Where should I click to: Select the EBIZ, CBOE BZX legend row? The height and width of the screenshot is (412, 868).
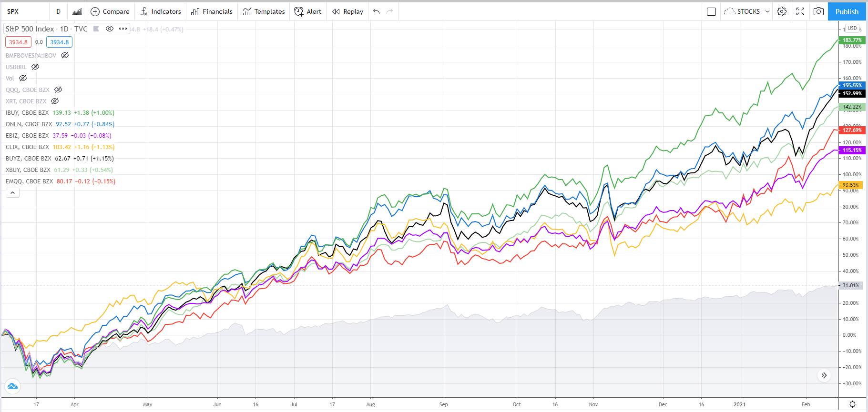[x=58, y=136]
